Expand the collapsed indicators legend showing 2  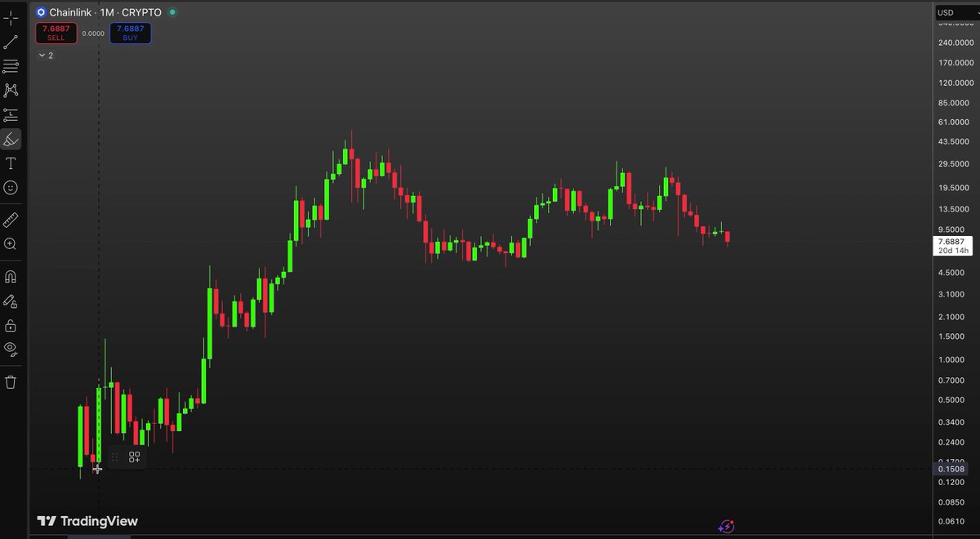47,56
